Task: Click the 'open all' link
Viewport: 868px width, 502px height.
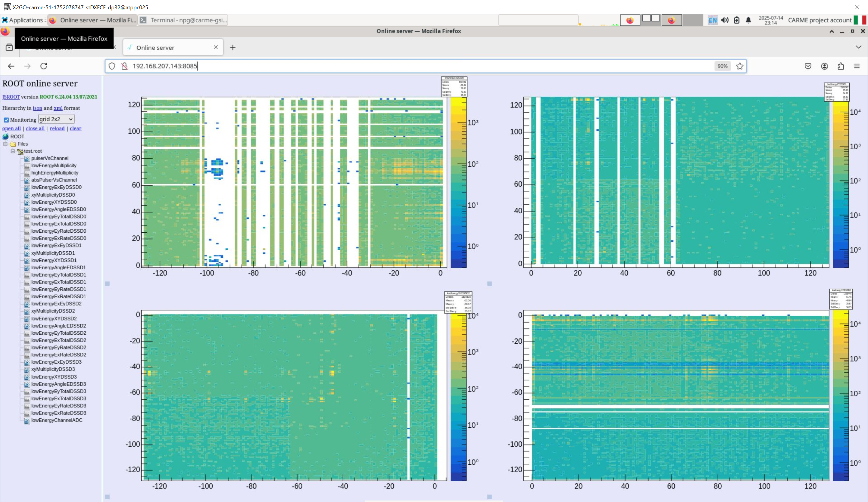Action: [11, 129]
